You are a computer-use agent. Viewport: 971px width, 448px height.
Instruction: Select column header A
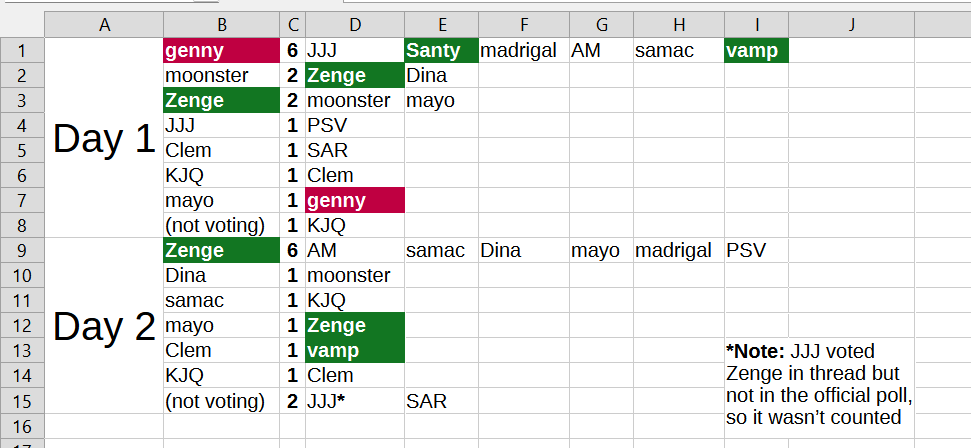(104, 25)
